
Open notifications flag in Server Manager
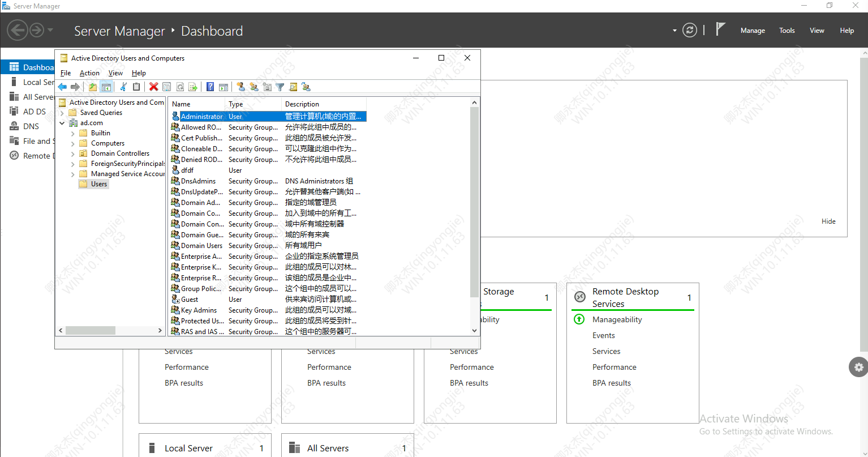[720, 29]
